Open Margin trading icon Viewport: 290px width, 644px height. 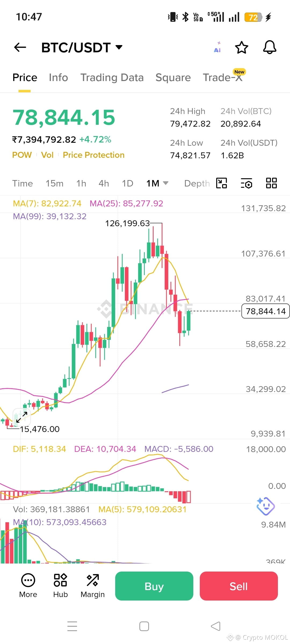click(93, 586)
